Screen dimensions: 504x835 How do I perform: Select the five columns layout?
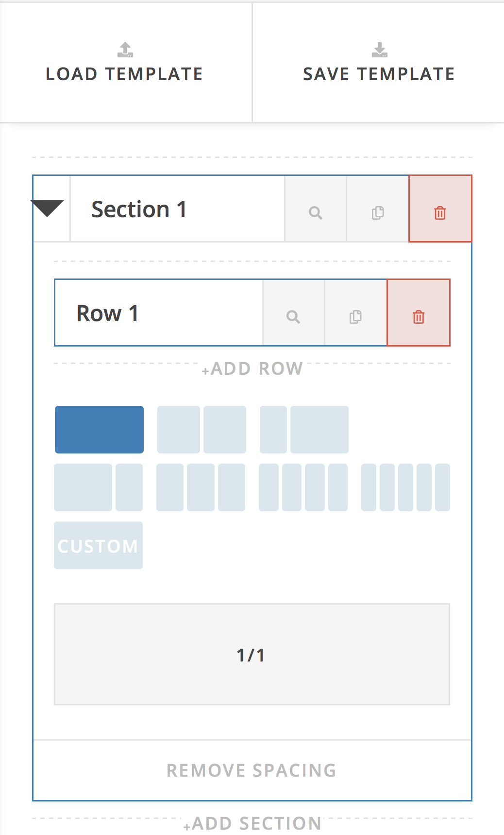[x=405, y=487]
